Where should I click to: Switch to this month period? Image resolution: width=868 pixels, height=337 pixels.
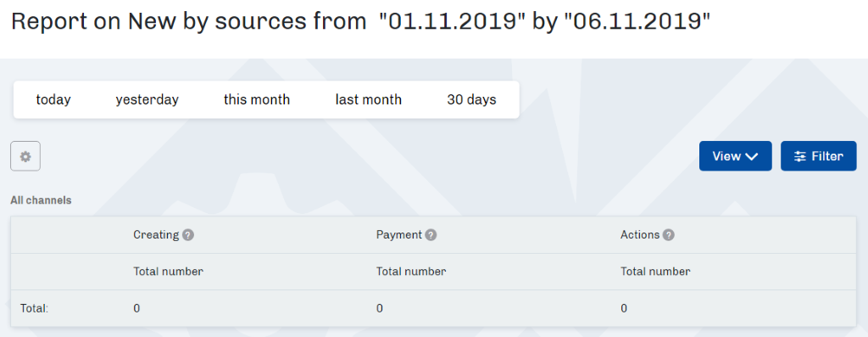coord(257,100)
